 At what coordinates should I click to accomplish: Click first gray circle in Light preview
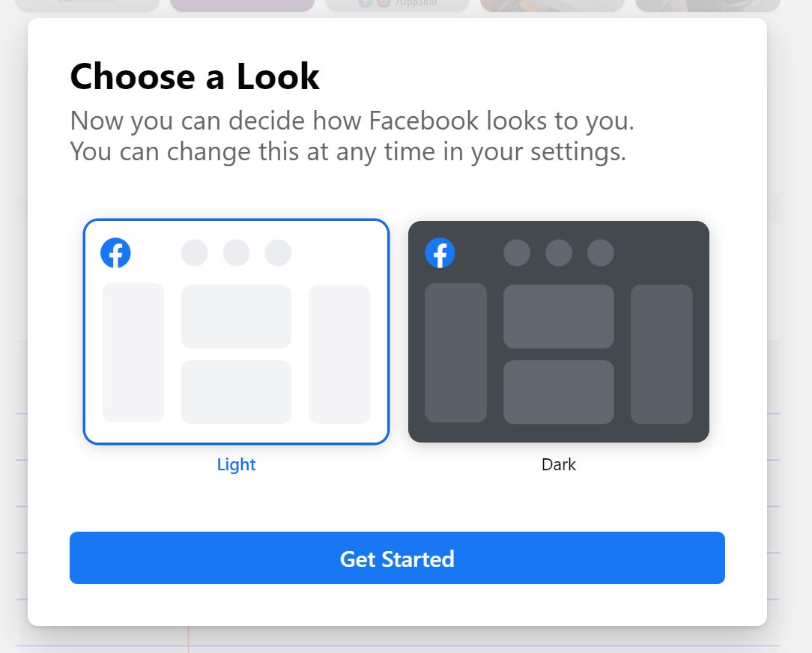coord(194,252)
